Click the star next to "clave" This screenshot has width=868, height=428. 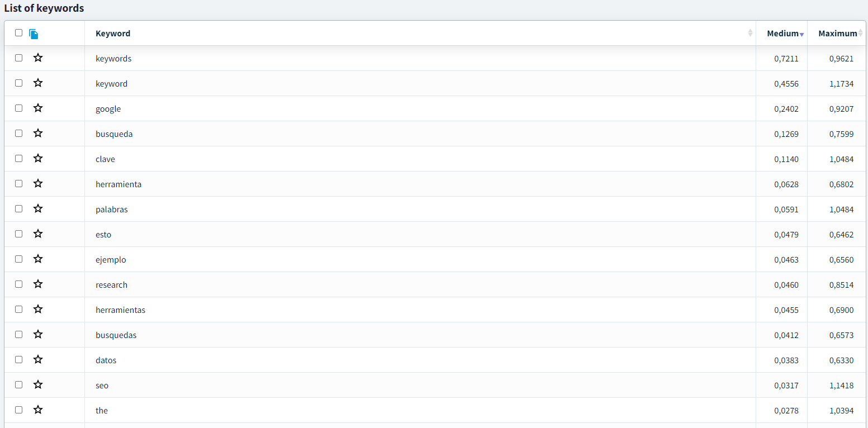38,159
